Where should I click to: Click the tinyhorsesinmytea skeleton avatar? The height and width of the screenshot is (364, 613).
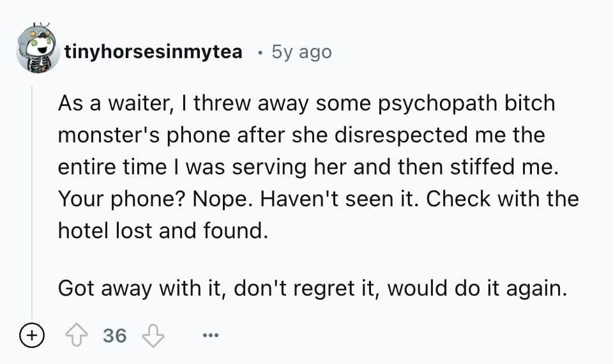(38, 49)
